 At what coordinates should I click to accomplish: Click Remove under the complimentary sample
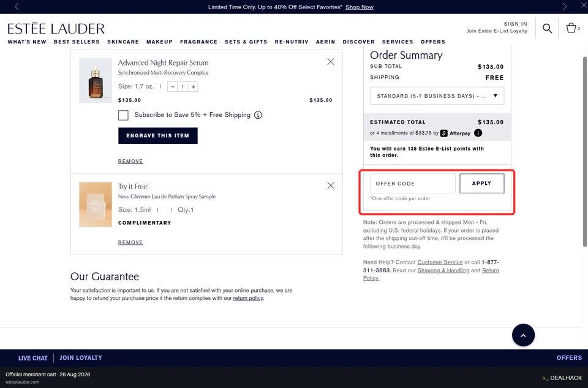pyautogui.click(x=130, y=242)
